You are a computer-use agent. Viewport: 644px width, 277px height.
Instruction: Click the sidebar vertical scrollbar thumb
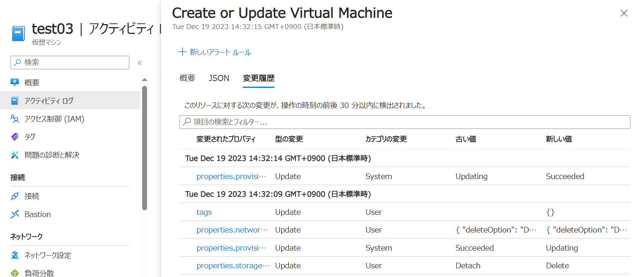pyautogui.click(x=144, y=148)
